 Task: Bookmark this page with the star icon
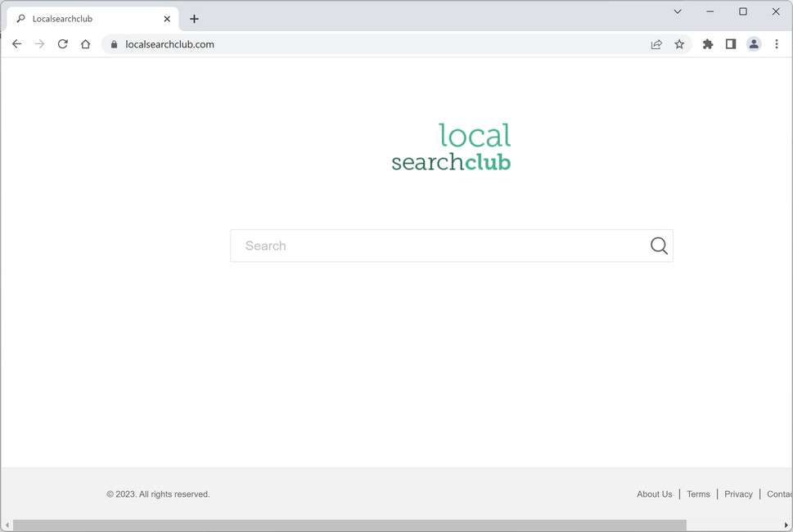click(x=679, y=43)
